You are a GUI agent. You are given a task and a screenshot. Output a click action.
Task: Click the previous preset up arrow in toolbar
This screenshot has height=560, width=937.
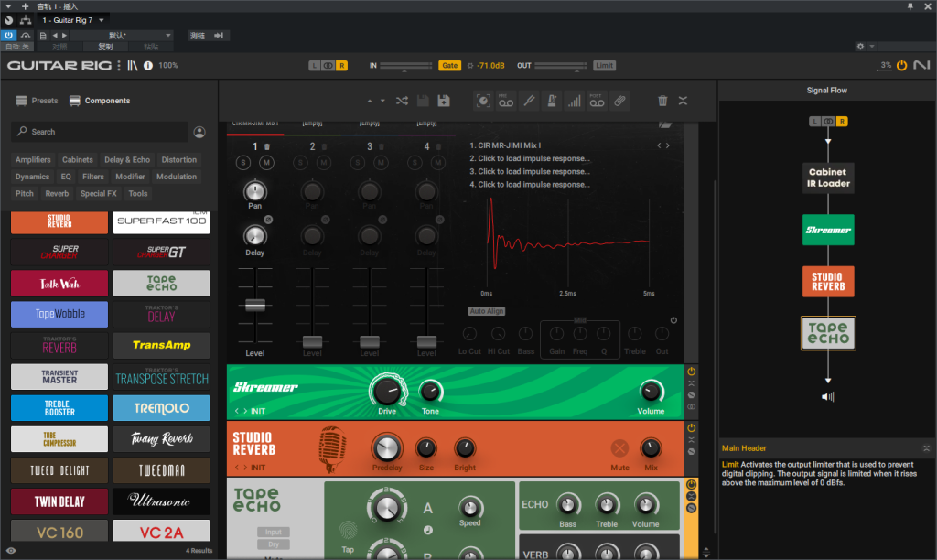coord(370,101)
